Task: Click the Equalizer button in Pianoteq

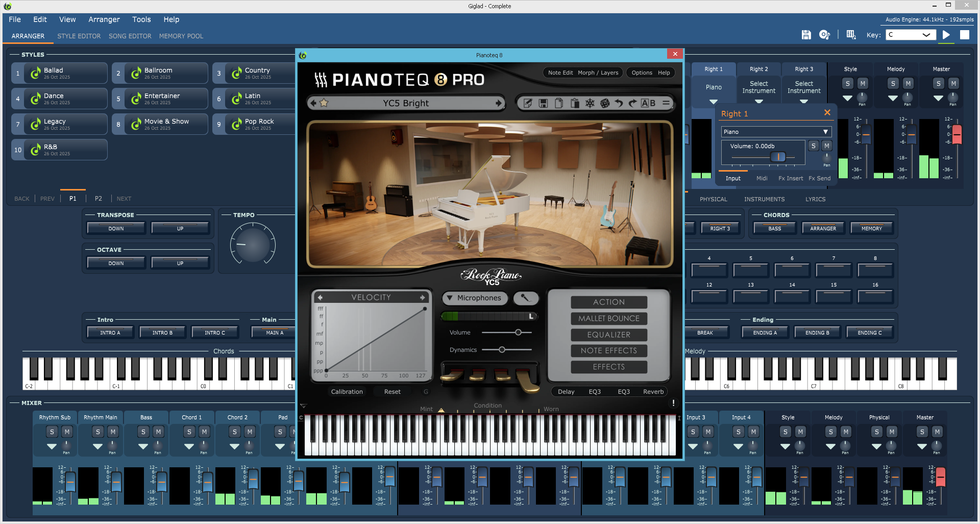Action: pyautogui.click(x=608, y=335)
